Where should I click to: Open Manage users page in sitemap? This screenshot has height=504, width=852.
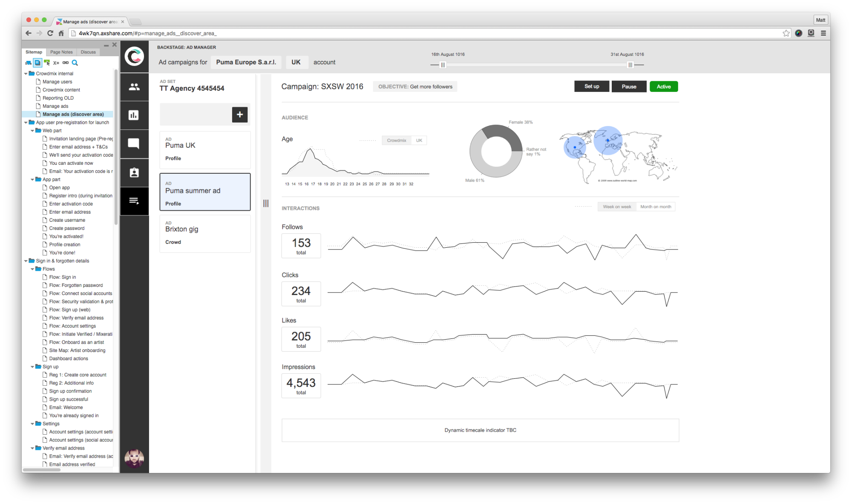click(x=57, y=82)
